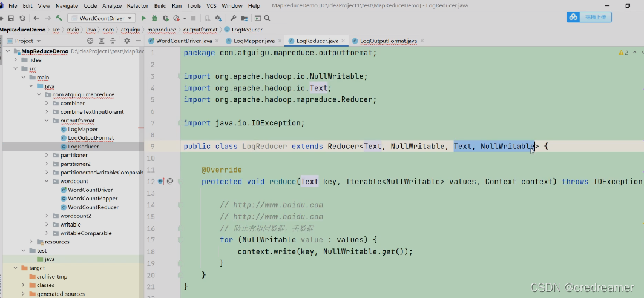Image resolution: width=644 pixels, height=298 pixels.
Task: Run WordCountDriver with the green play icon
Action: [143, 18]
